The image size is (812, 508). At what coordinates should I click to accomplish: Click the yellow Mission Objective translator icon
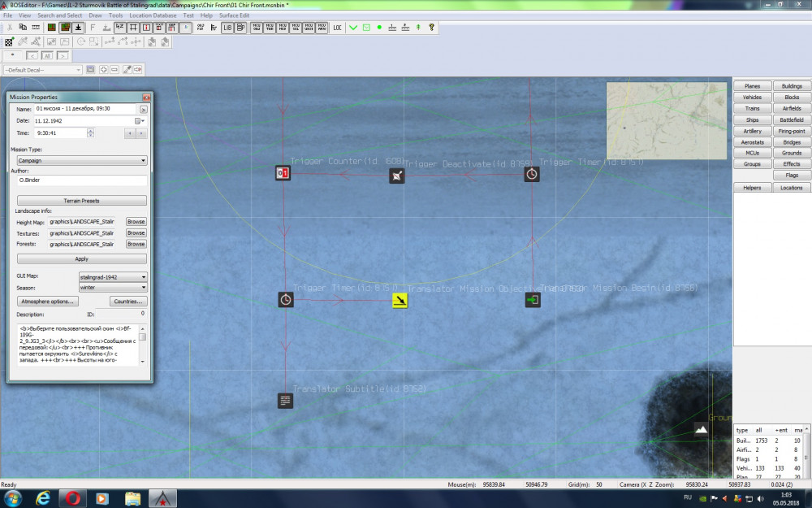[x=400, y=302]
